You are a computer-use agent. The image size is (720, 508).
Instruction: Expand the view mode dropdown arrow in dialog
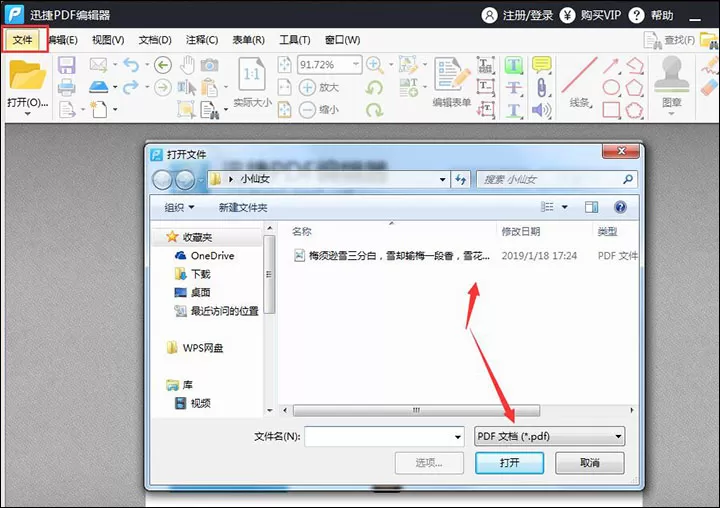(x=565, y=207)
